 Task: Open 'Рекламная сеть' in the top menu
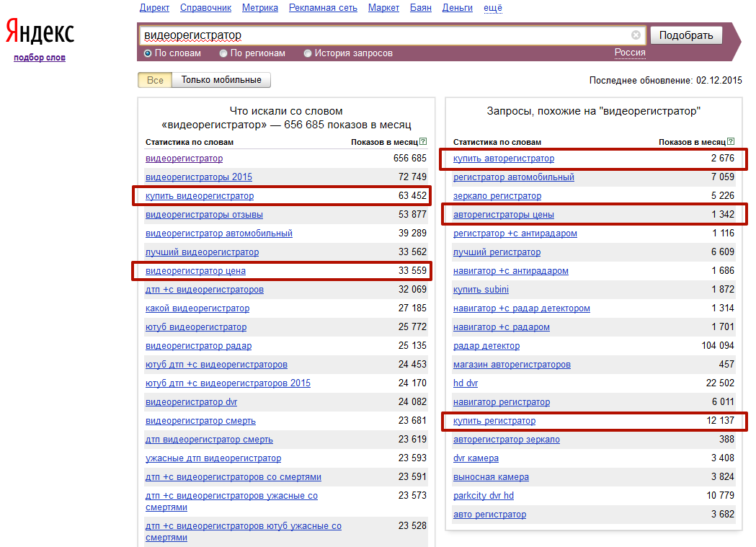click(x=323, y=8)
